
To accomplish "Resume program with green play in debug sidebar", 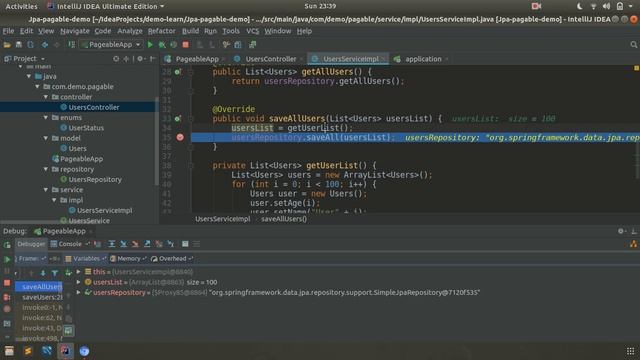I will click(7, 259).
